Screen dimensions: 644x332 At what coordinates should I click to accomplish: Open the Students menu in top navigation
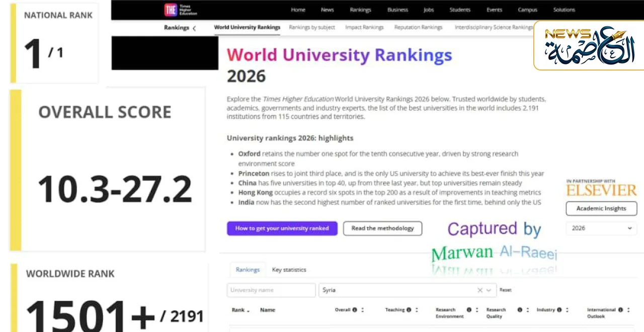pyautogui.click(x=459, y=10)
